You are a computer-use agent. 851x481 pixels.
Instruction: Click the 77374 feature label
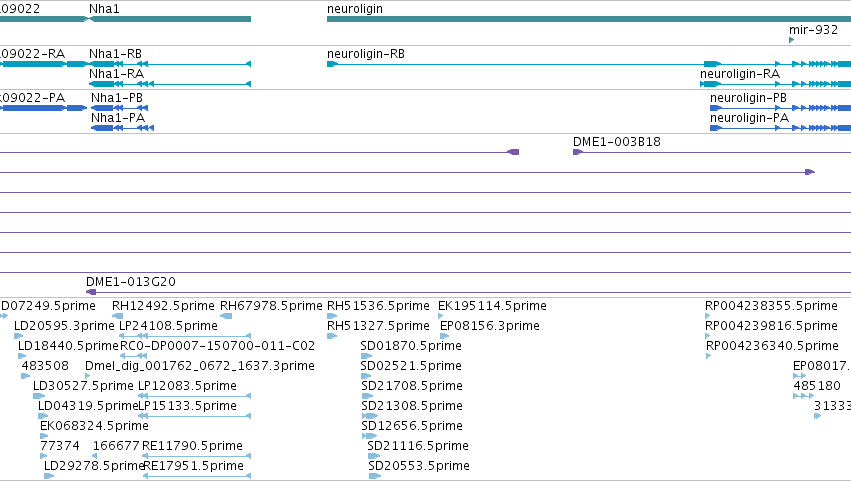60,446
